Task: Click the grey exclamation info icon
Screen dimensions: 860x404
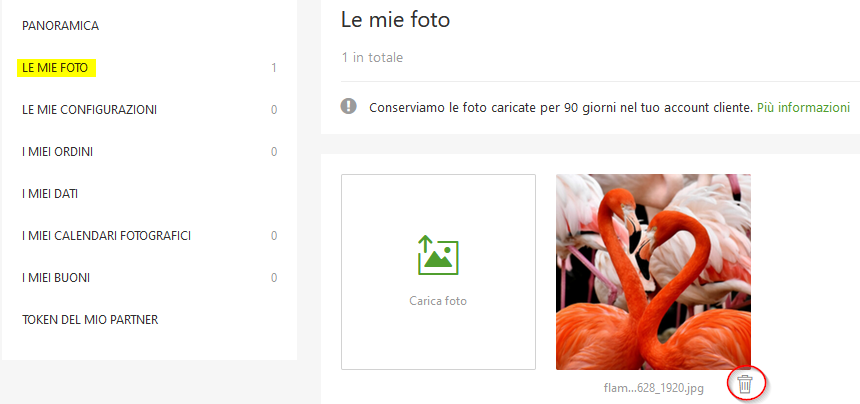Action: coord(348,106)
